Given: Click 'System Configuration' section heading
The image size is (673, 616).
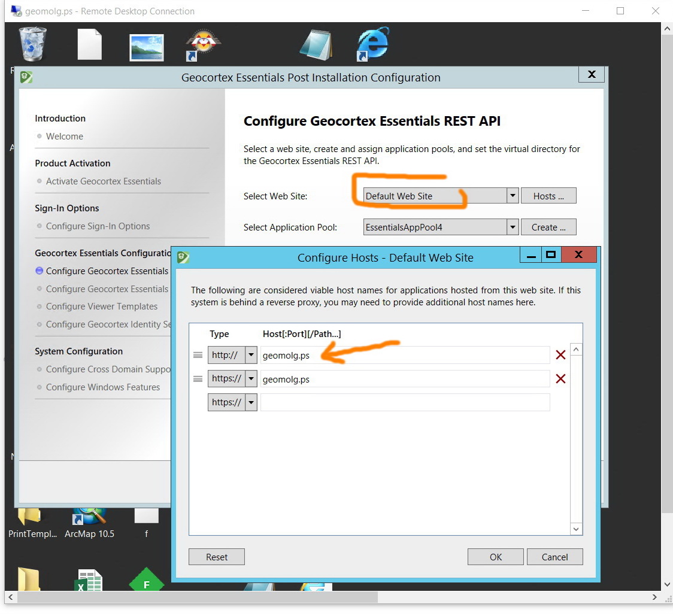Looking at the screenshot, I should pos(78,351).
